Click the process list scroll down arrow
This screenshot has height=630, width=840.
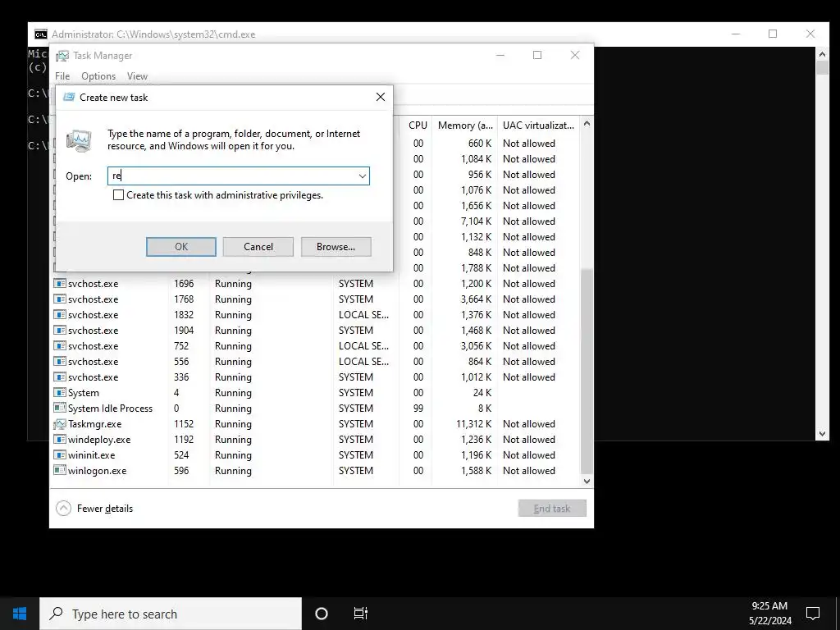(587, 481)
